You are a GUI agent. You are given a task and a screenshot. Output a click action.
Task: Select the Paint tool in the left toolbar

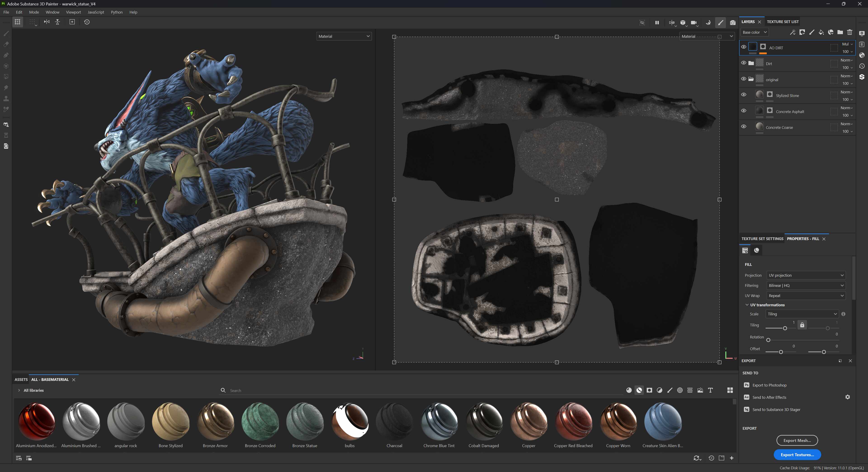(6, 34)
